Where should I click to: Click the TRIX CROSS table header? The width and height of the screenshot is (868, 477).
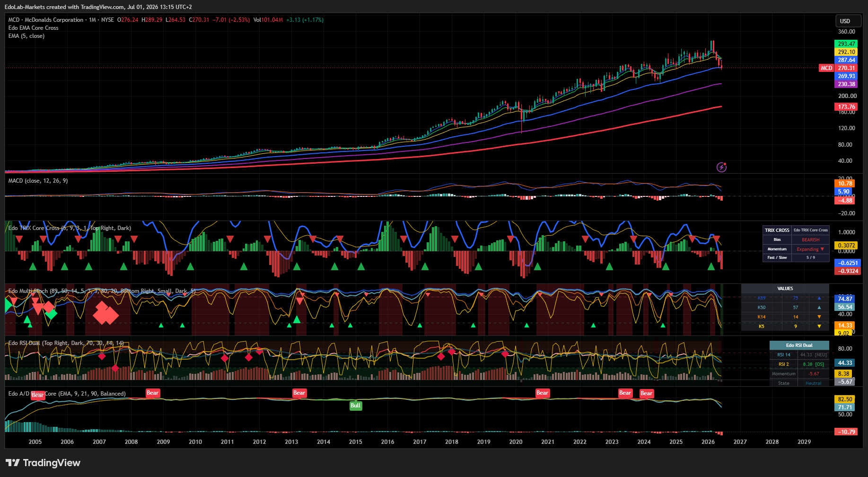(777, 230)
